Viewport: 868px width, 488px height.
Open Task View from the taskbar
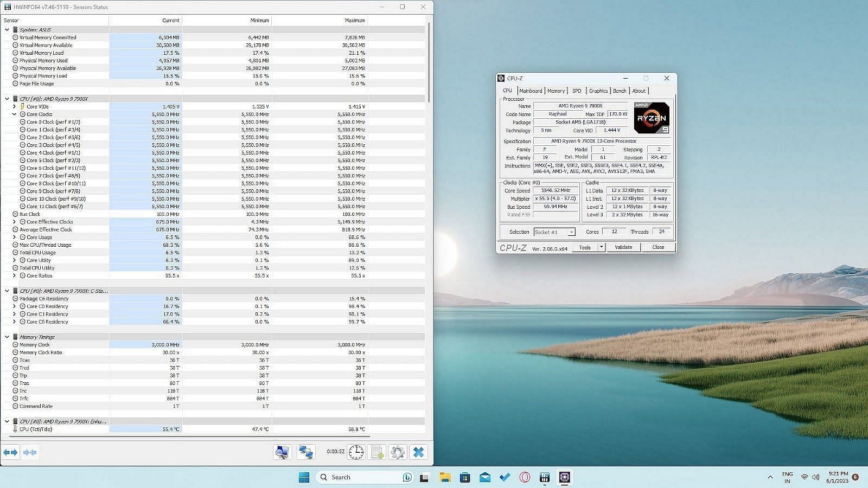tap(424, 477)
